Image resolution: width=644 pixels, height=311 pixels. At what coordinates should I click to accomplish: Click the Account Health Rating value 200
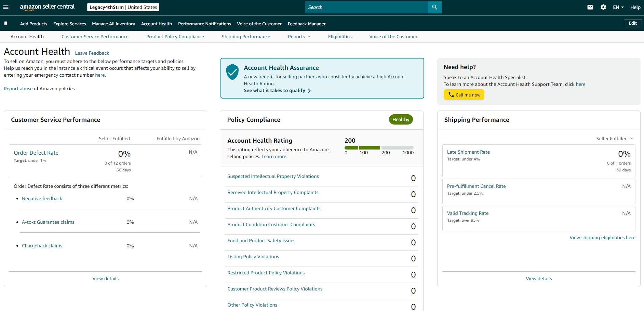click(350, 141)
